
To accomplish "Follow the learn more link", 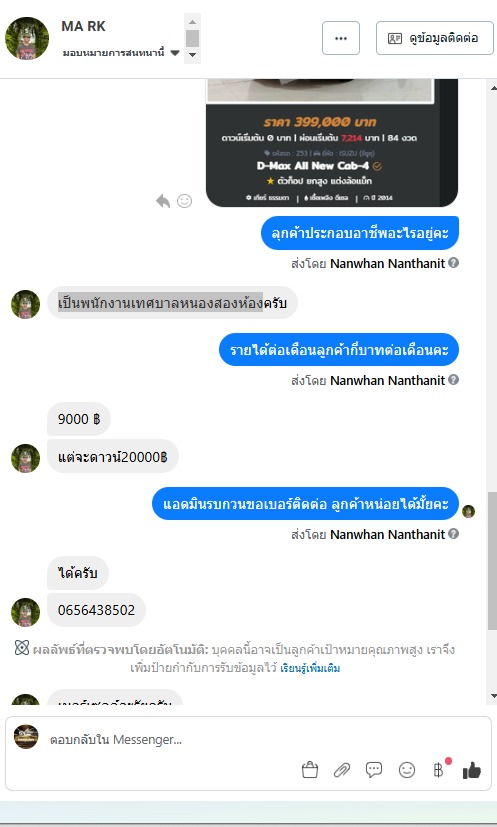I will point(310,668).
